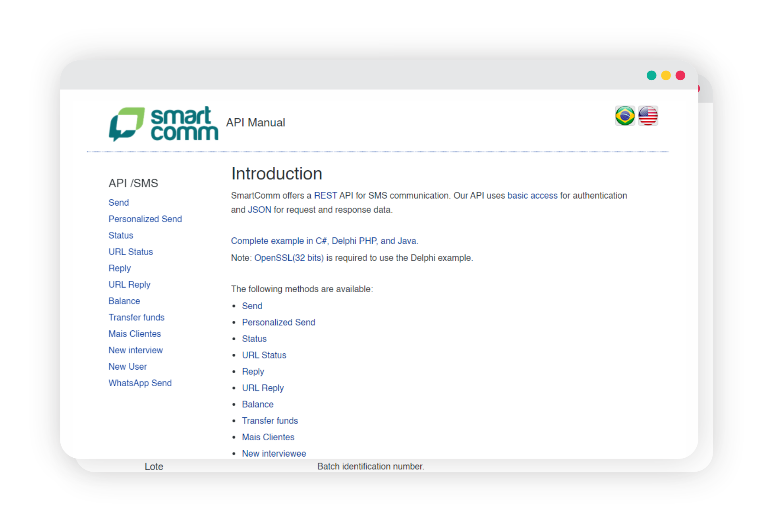Open Mais Clientes in the methods list

(268, 437)
